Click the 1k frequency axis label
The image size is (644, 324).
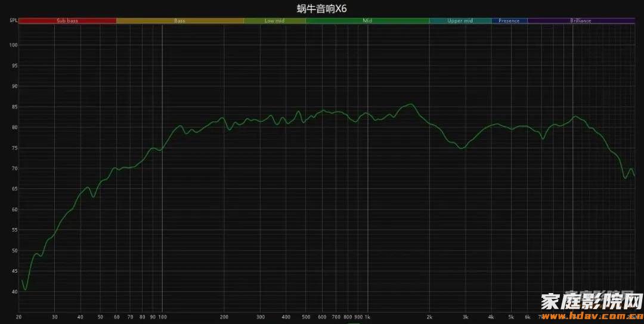[367, 317]
